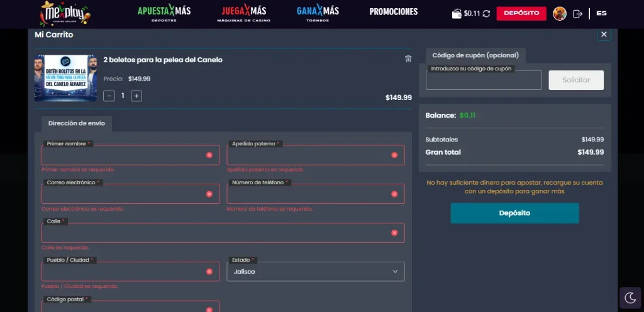The image size is (644, 312).
Task: Close the Mi Carrito panel
Action: (604, 35)
